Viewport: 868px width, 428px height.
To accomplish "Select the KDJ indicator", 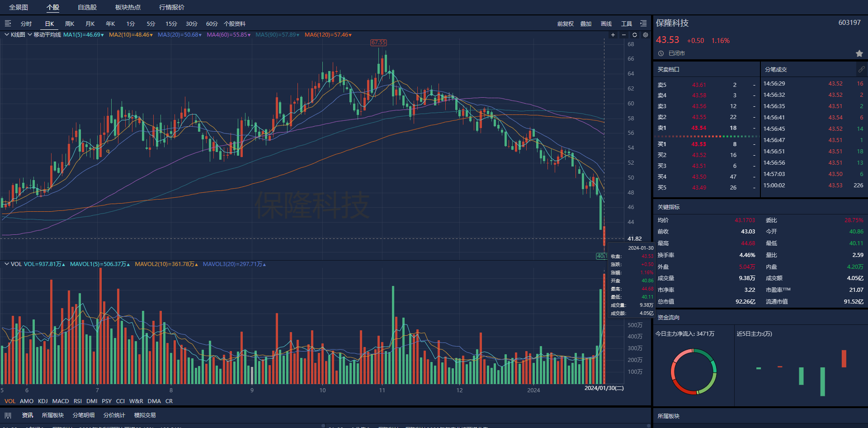I will click(x=43, y=401).
